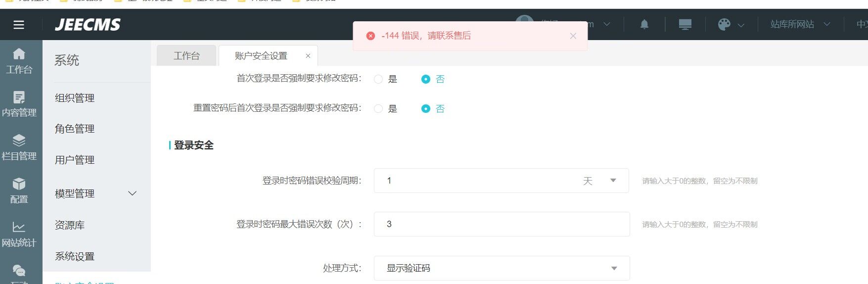
Task: Click the 系统 panel heading
Action: (67, 60)
